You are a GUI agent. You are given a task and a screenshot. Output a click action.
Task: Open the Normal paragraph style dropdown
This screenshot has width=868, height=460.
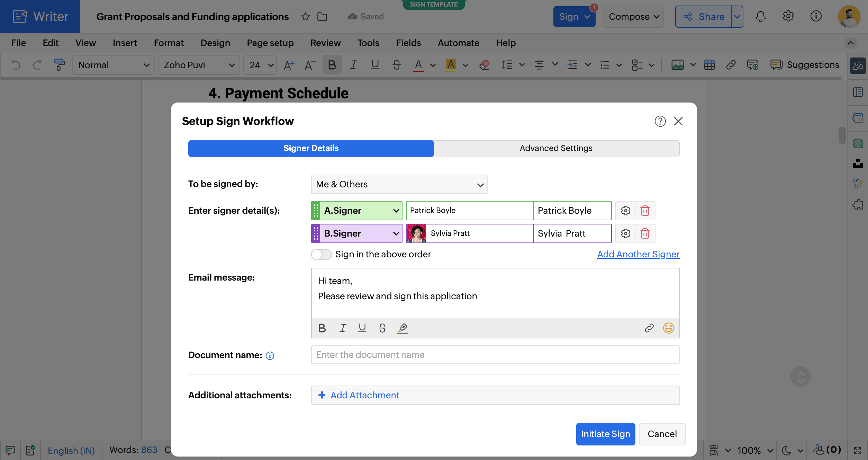pyautogui.click(x=113, y=65)
